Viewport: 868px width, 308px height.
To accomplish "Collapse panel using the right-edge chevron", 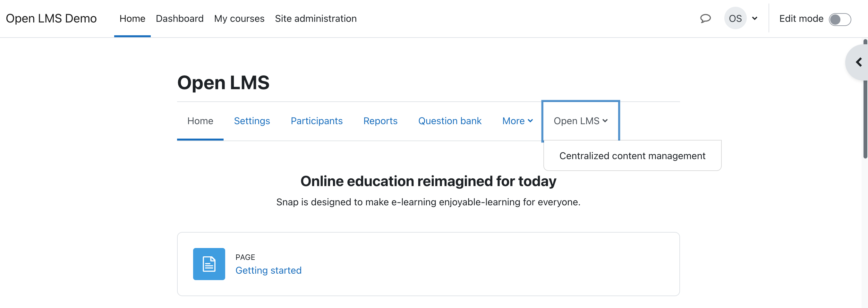I will (859, 62).
